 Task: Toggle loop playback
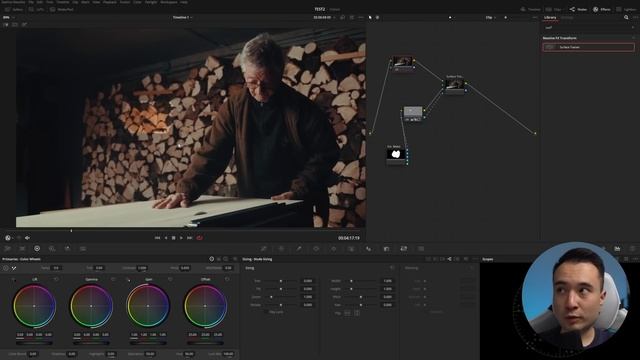[x=200, y=238]
